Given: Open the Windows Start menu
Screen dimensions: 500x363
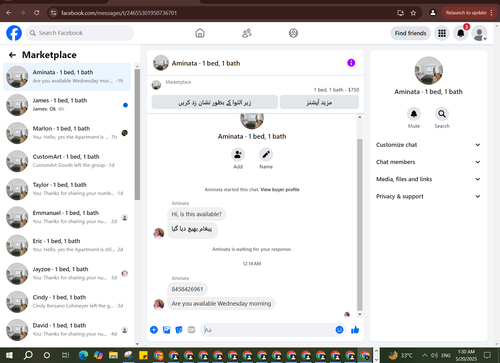Looking at the screenshot, I should (9, 355).
